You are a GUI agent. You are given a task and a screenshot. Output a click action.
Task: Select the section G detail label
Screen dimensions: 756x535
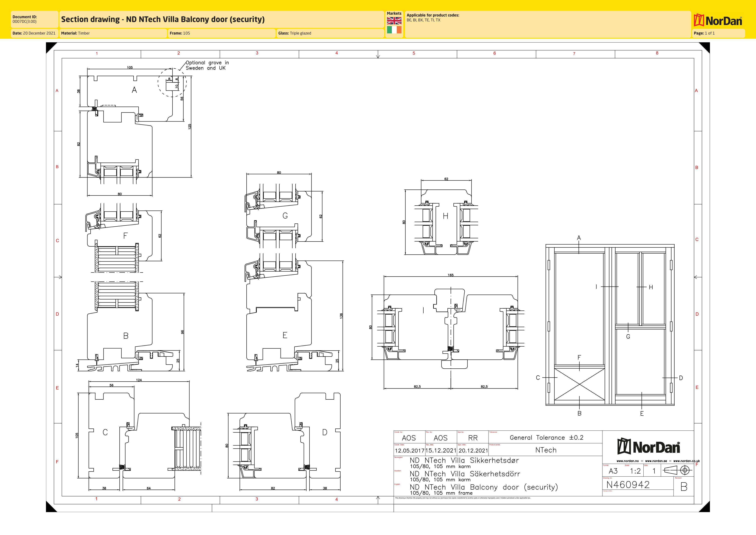(x=285, y=216)
